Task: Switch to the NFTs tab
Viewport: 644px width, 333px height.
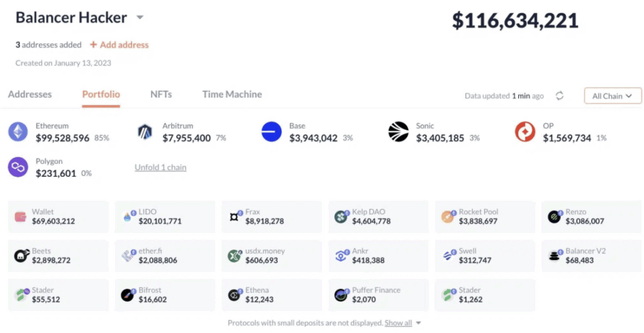Action: coord(161,94)
